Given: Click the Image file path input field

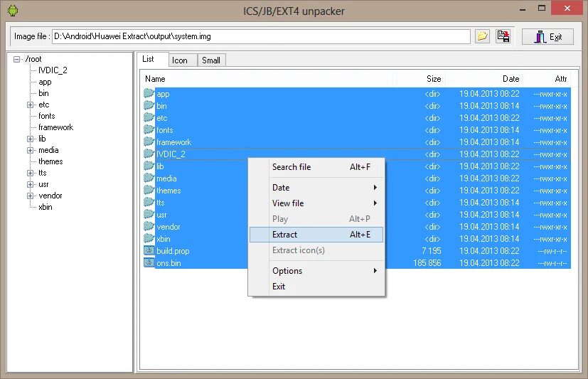Looking at the screenshot, I should click(x=261, y=36).
